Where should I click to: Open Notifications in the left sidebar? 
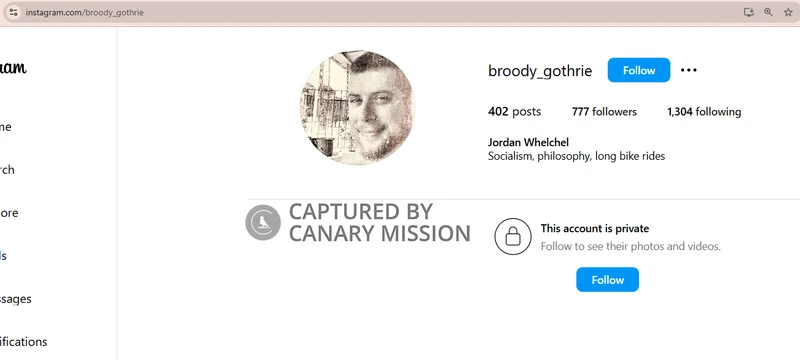[x=23, y=342]
